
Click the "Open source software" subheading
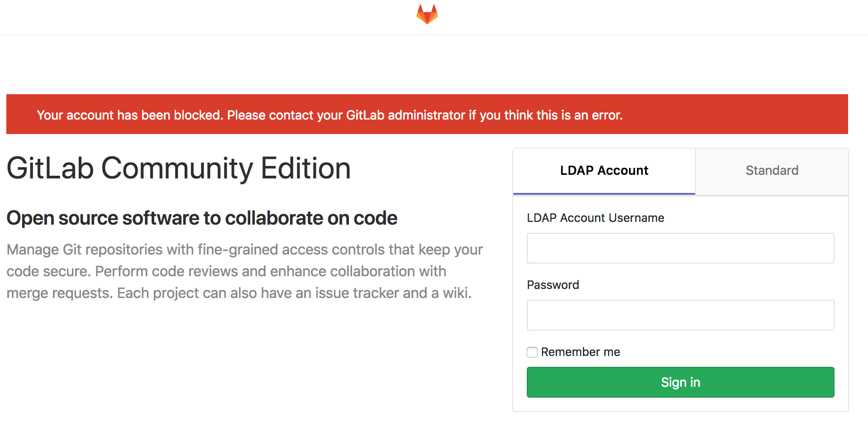coord(202,218)
